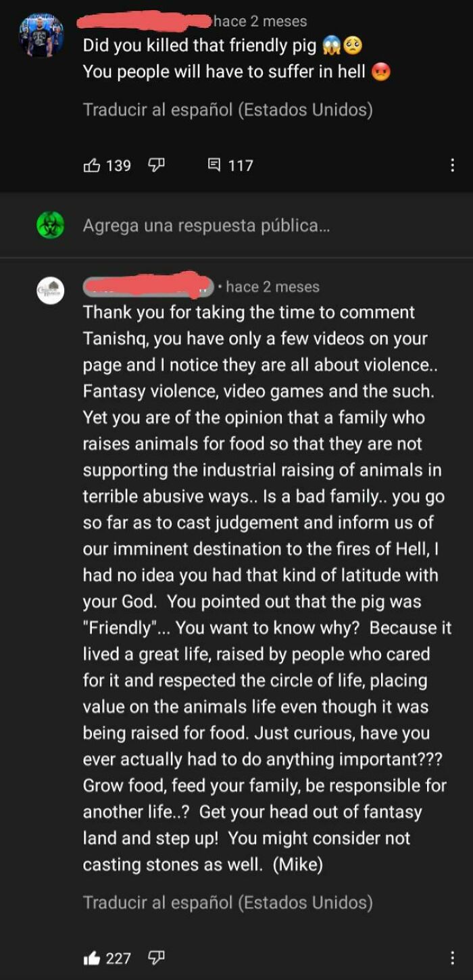Click hace 2 meses on Mike's reply
The height and width of the screenshot is (980, 473).
click(274, 287)
